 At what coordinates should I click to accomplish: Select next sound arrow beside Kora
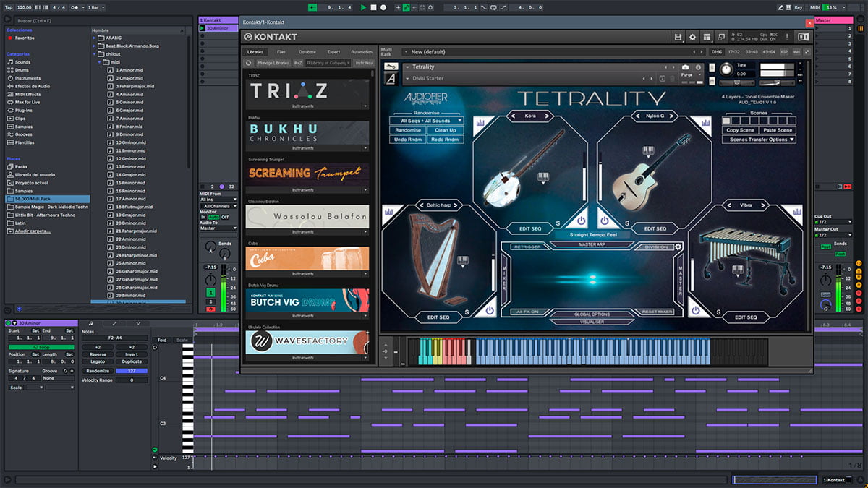coord(546,116)
